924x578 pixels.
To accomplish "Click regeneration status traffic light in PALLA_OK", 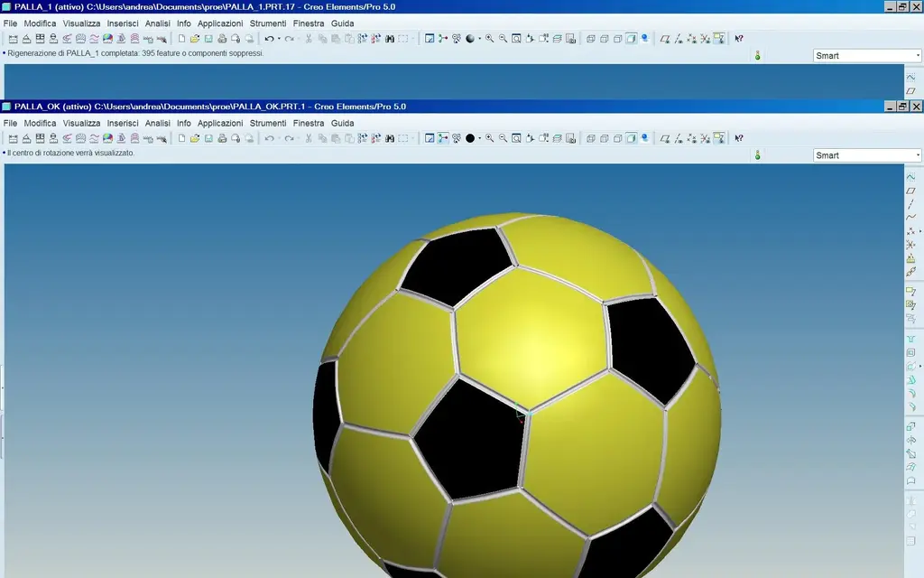I will [x=758, y=154].
